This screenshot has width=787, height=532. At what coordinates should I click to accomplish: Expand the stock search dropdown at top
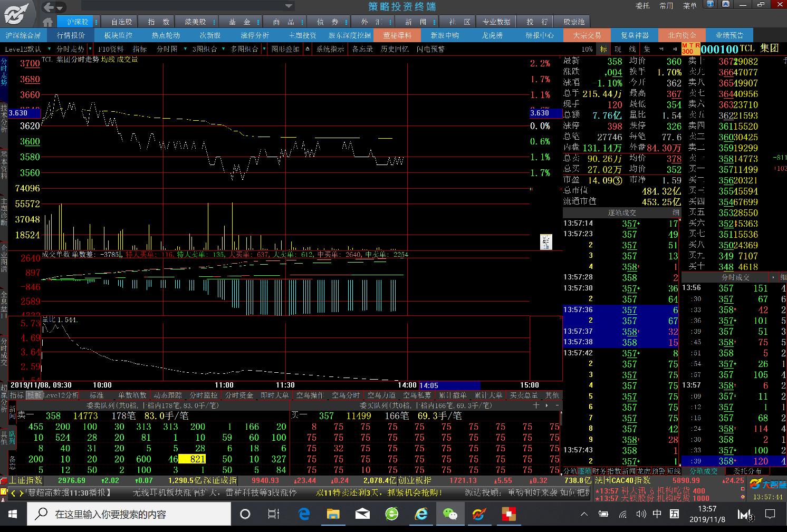(289, 6)
